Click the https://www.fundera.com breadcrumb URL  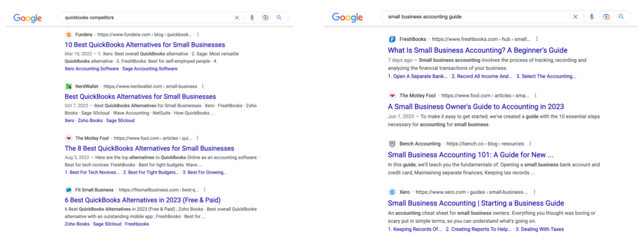(145, 35)
